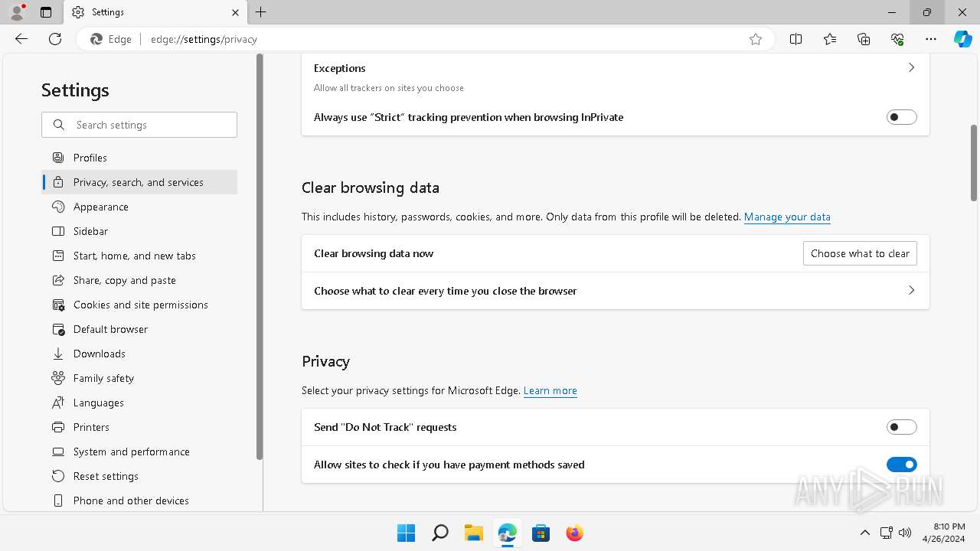Open the Favorites list icon
980x551 pixels.
coord(830,39)
